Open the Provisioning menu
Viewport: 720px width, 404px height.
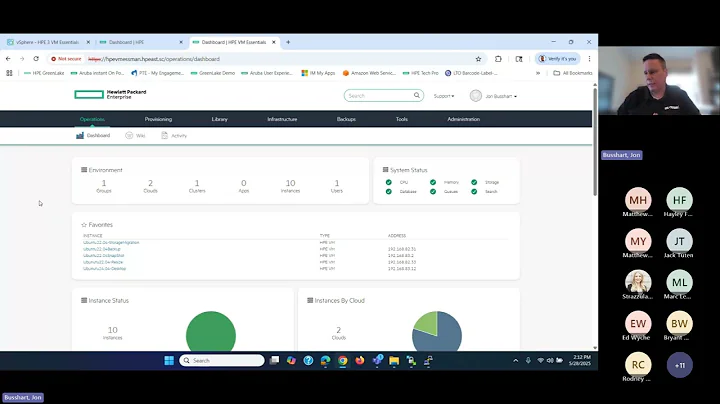point(158,119)
